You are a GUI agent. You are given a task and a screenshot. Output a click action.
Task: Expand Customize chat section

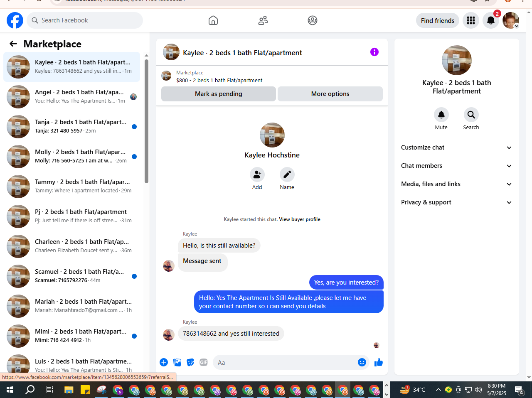(457, 147)
